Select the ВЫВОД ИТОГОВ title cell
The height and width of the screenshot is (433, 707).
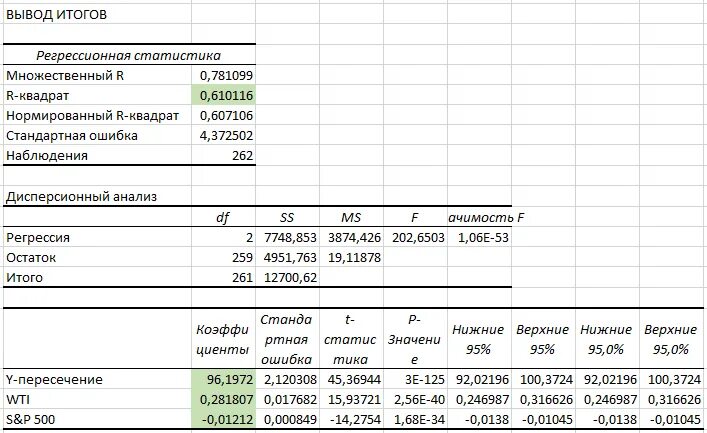coord(56,15)
